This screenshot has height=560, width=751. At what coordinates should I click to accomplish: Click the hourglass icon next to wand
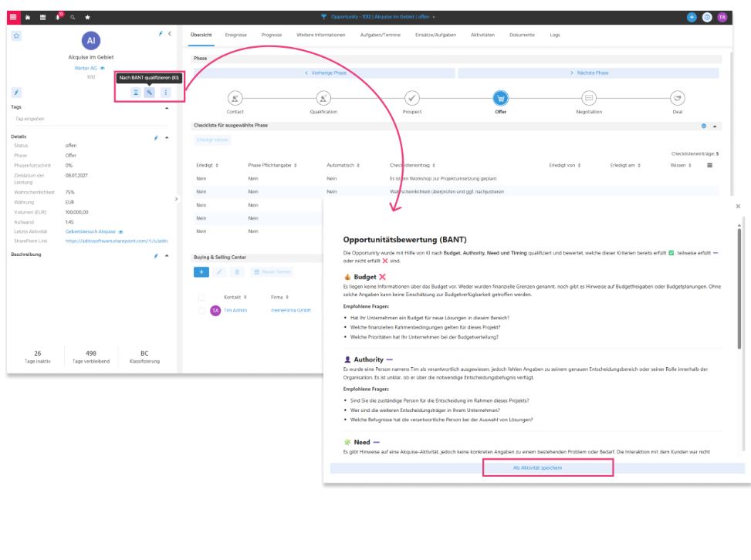[x=136, y=93]
